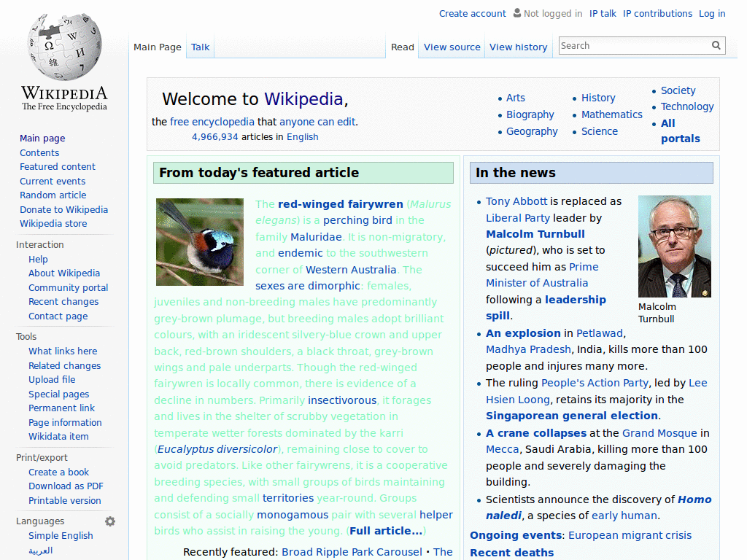This screenshot has height=560, width=747.
Task: Open Special pages link
Action: [x=58, y=394]
